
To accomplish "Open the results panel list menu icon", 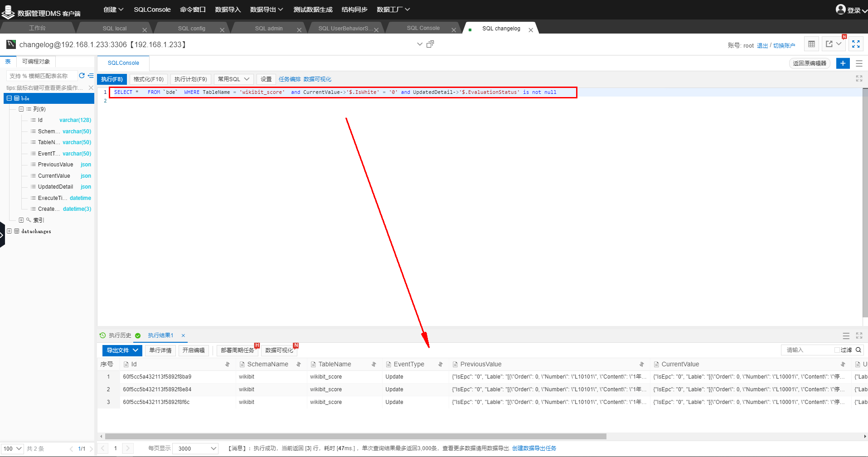I will 846,336.
